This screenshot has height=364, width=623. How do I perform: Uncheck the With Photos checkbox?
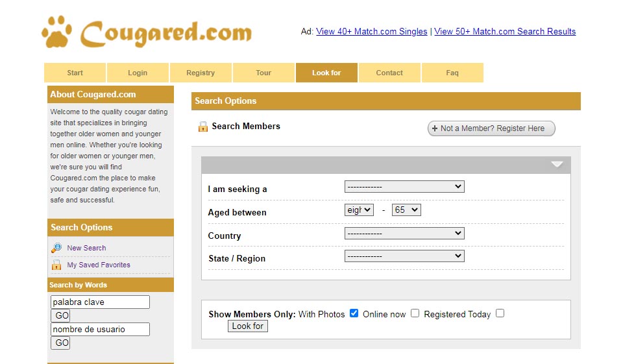tap(354, 313)
